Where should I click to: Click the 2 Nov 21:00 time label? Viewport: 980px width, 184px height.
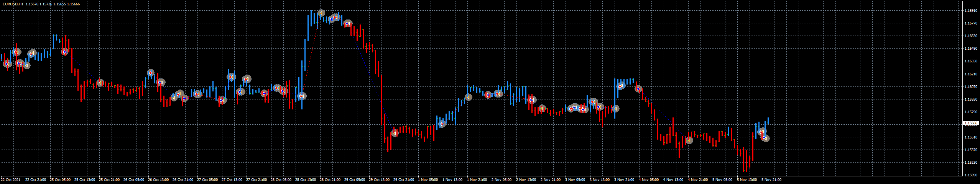(x=551, y=180)
